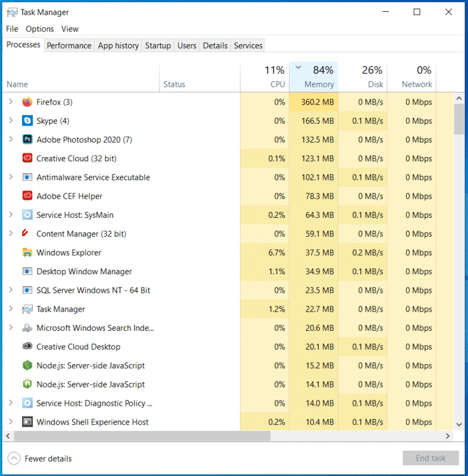This screenshot has width=468, height=476.
Task: Sort by the Network column header
Action: [x=412, y=77]
